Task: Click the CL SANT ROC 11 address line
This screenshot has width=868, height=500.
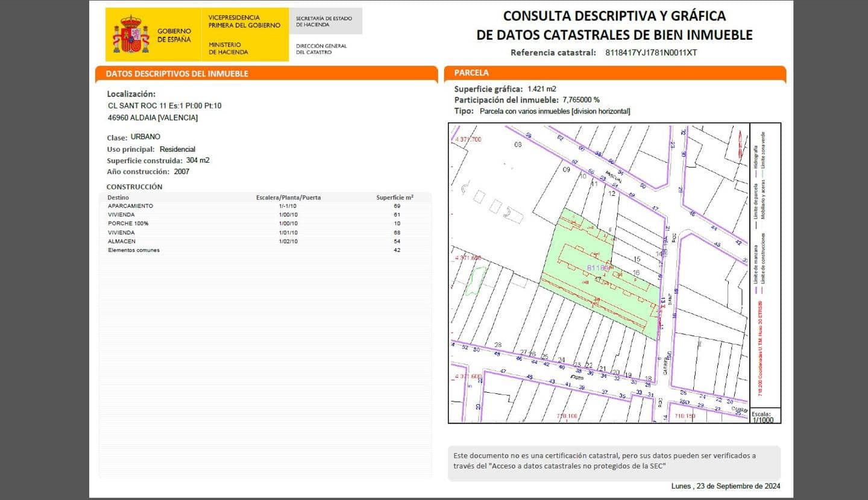Action: click(165, 105)
